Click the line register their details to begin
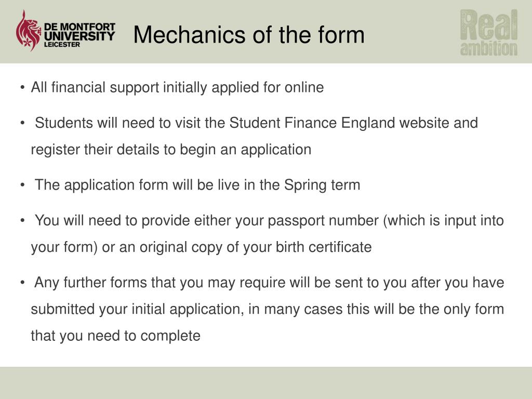The height and width of the screenshot is (399, 532). coord(171,150)
